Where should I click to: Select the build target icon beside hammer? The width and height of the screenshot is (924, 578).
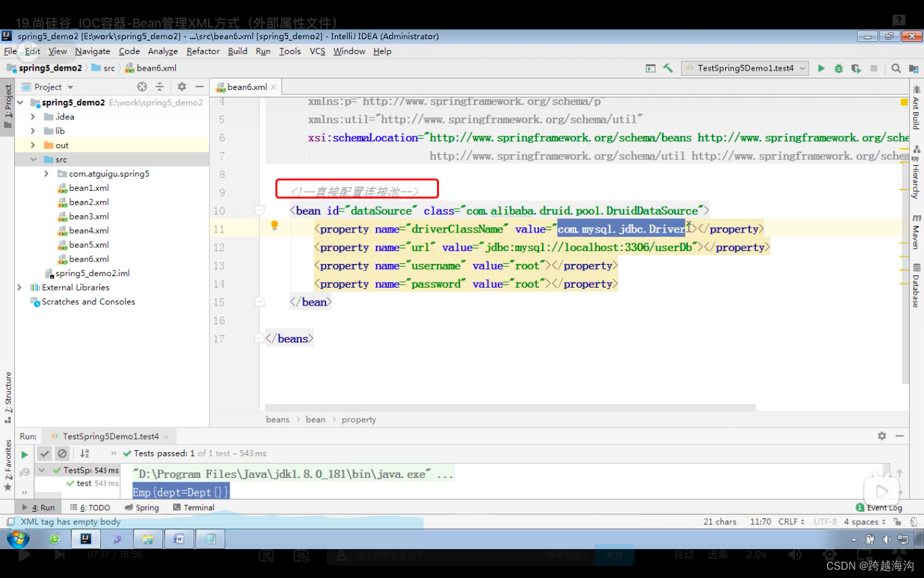pyautogui.click(x=651, y=68)
